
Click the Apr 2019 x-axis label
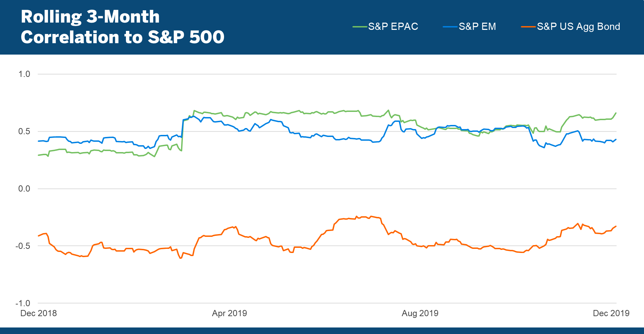tap(230, 313)
